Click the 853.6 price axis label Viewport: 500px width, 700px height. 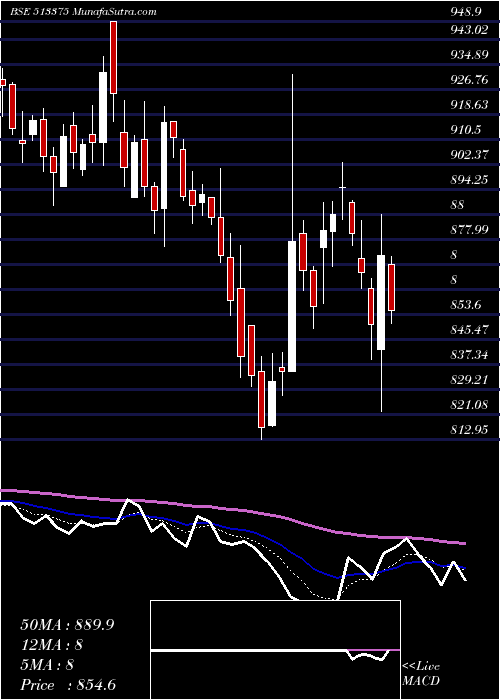[x=466, y=305]
